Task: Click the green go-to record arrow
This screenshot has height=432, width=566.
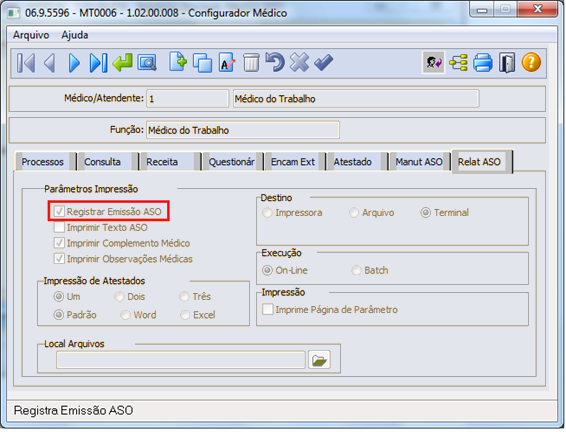Action: [122, 62]
